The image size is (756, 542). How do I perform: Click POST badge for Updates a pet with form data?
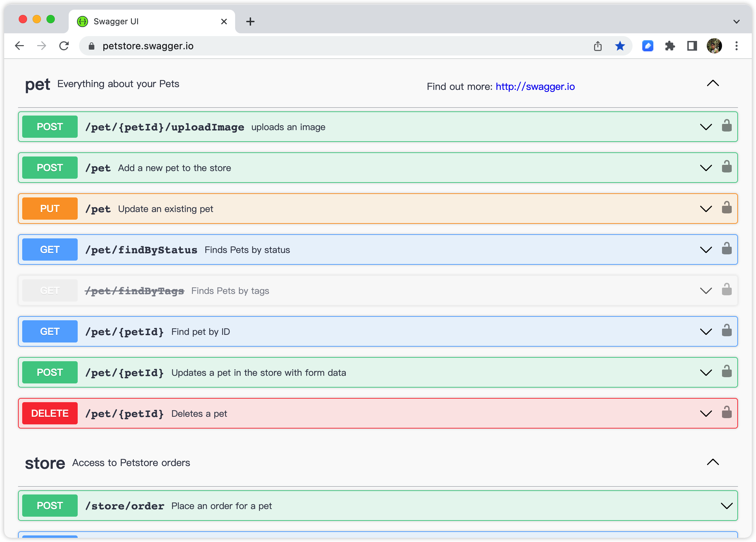(x=50, y=372)
